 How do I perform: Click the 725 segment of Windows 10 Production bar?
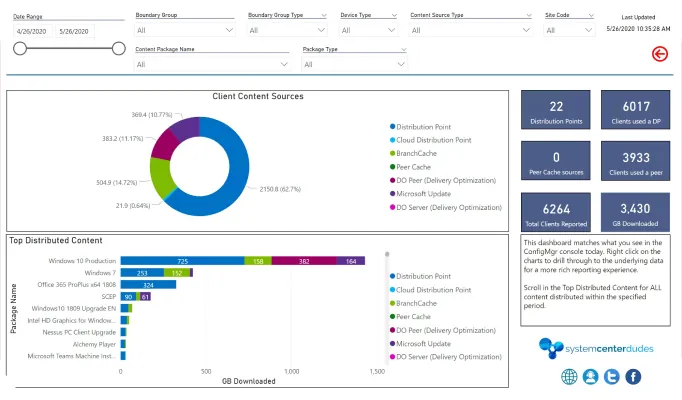[x=182, y=261]
